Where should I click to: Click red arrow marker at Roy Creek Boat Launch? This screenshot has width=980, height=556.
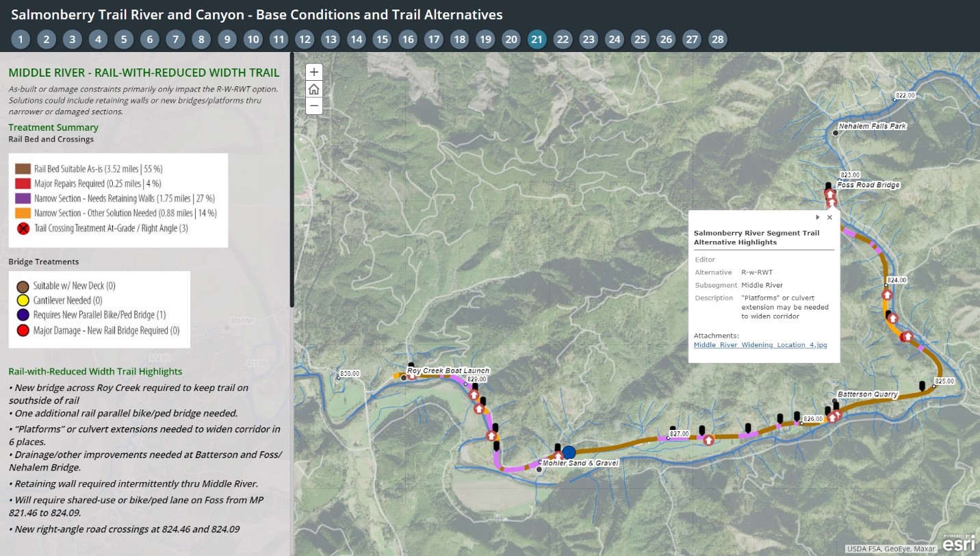click(412, 375)
